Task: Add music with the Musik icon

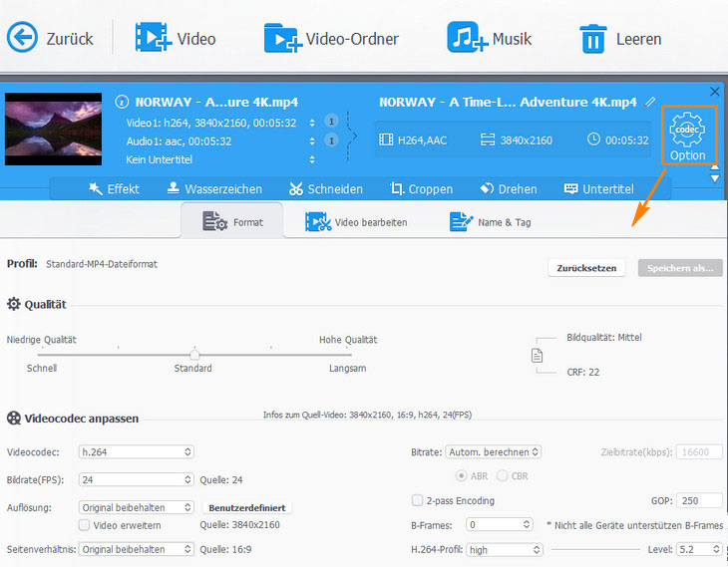Action: tap(467, 38)
